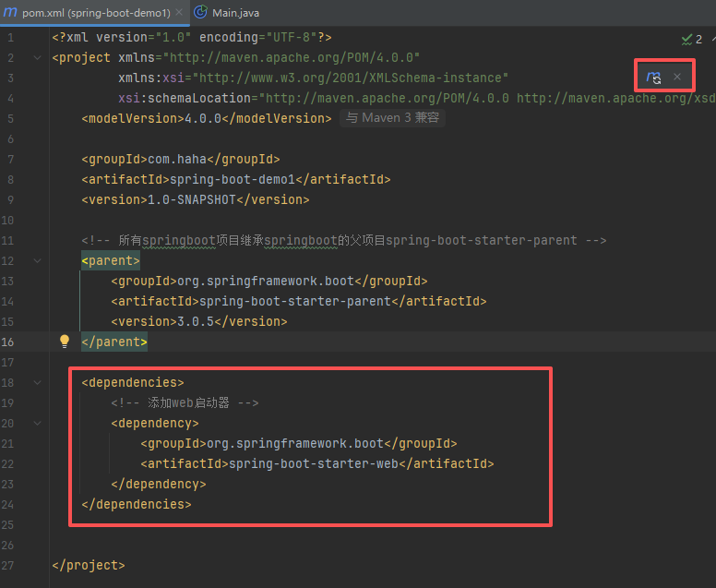This screenshot has height=588, width=716.
Task: Click the closing </dependencies> tag
Action: 137,504
